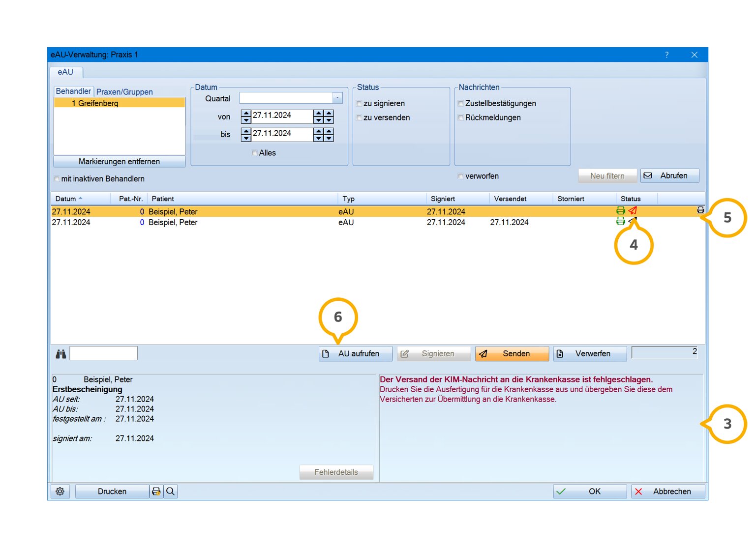Select '1 Greifenberg' in Behandler list
Screen dimensions: 756x548
(x=120, y=103)
